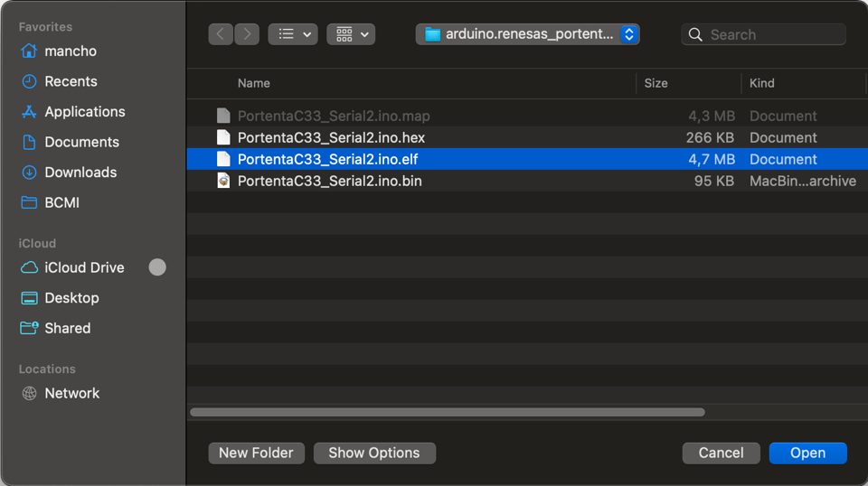
Task: Click the Downloads icon in sidebar
Action: point(29,173)
